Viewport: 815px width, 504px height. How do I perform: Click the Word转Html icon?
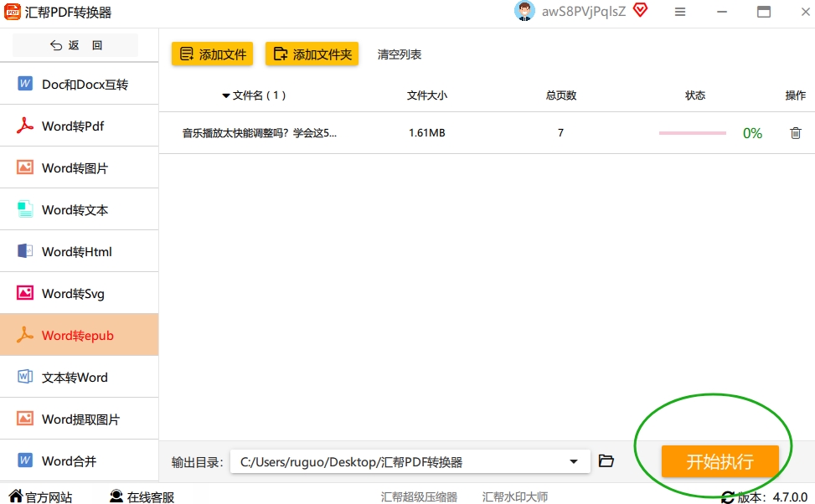(25, 251)
